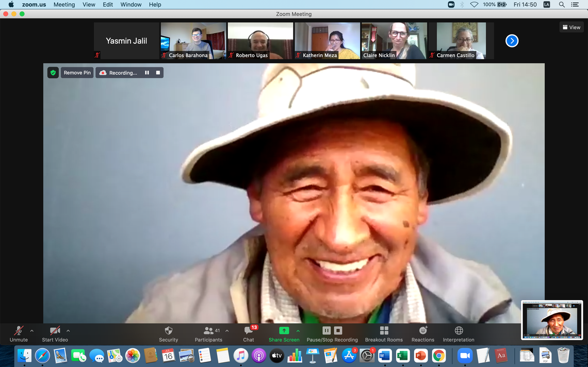This screenshot has width=588, height=367.
Task: Open the Chat panel
Action: click(x=249, y=331)
